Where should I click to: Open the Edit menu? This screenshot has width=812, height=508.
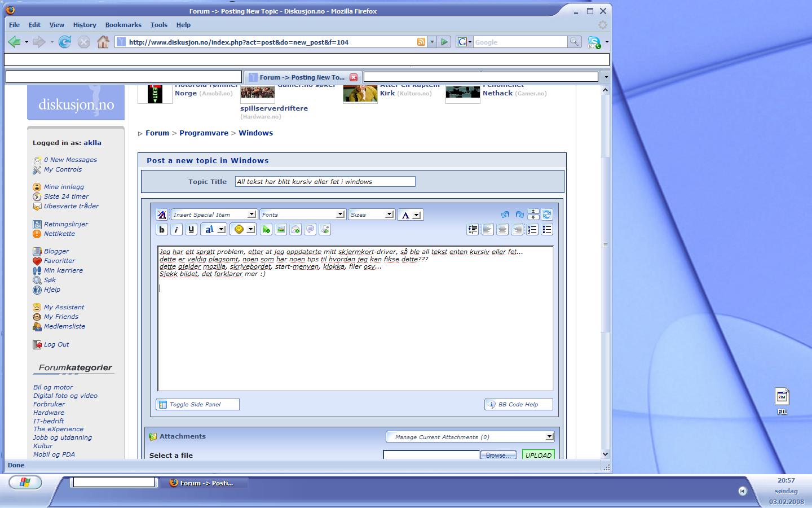[34, 25]
